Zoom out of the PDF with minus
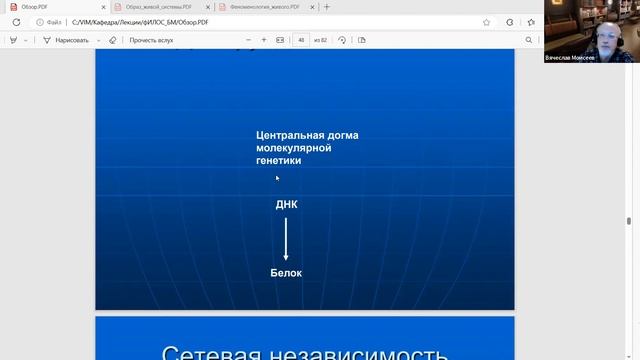 click(249, 40)
